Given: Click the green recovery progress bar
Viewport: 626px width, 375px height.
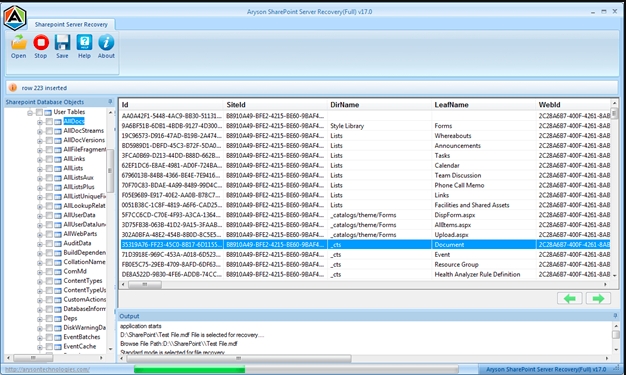Looking at the screenshot, I should tap(190, 369).
